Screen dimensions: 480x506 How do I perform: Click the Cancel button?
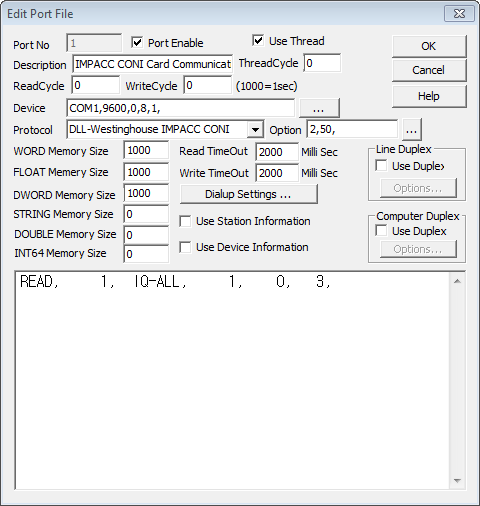click(429, 70)
